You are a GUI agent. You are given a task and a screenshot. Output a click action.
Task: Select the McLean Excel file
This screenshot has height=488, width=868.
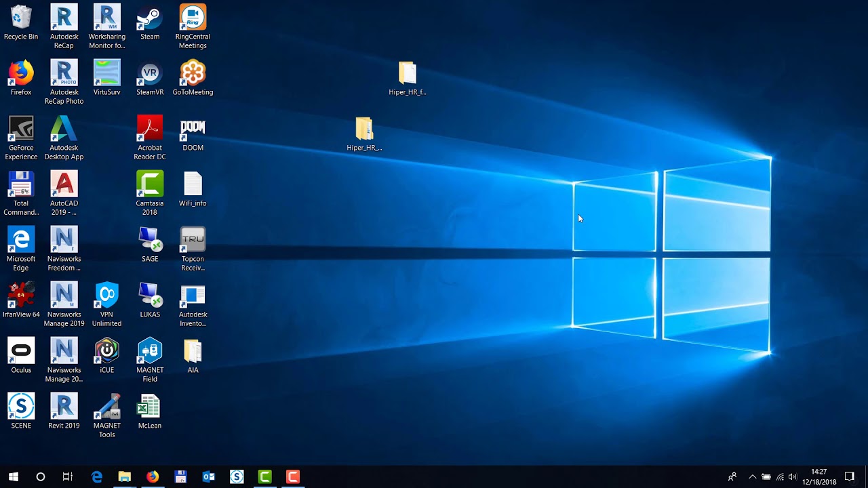pos(150,411)
